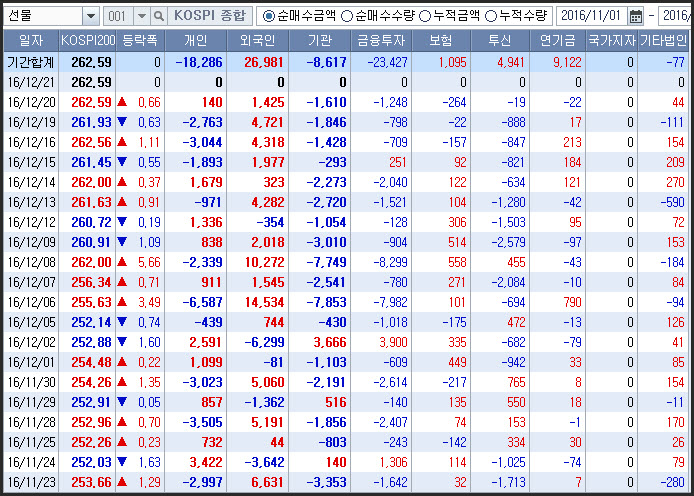Click the 기관 column header
Viewport: 694px width, 496px height.
(320, 41)
